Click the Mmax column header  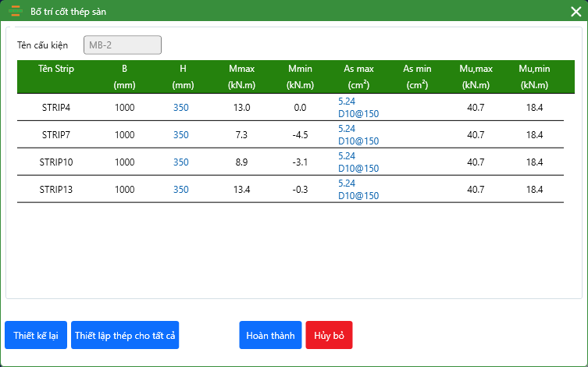(x=241, y=77)
